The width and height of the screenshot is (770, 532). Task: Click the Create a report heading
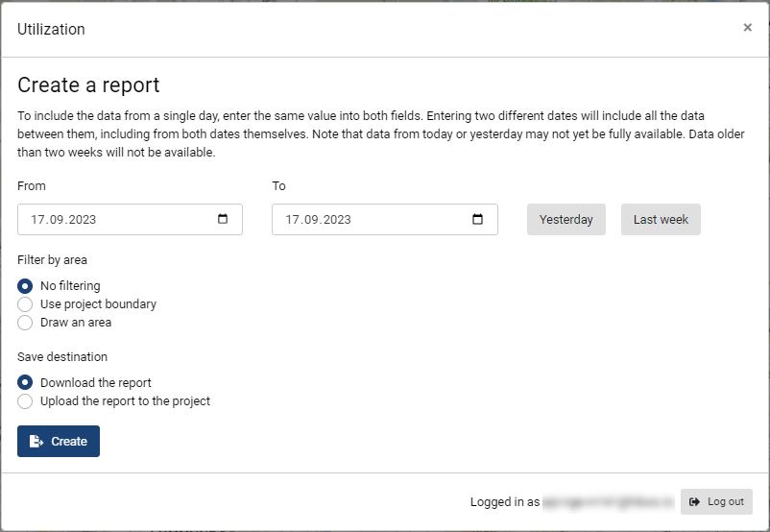coord(88,85)
